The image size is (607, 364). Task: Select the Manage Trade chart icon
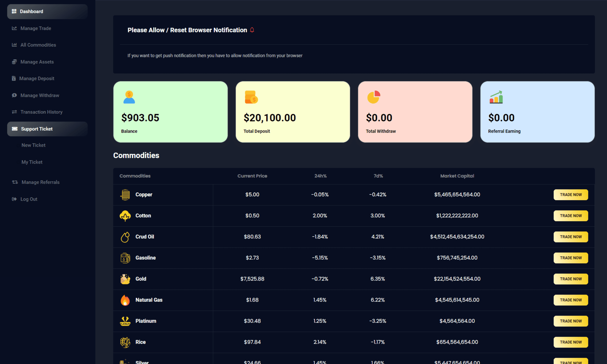[14, 28]
